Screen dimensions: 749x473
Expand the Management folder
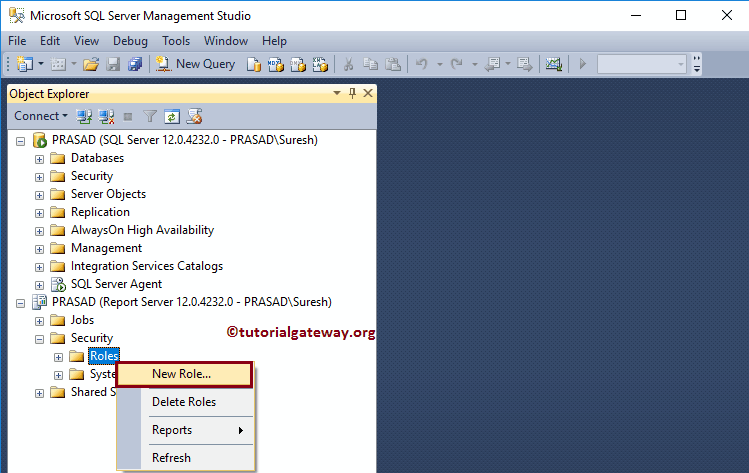tap(40, 249)
